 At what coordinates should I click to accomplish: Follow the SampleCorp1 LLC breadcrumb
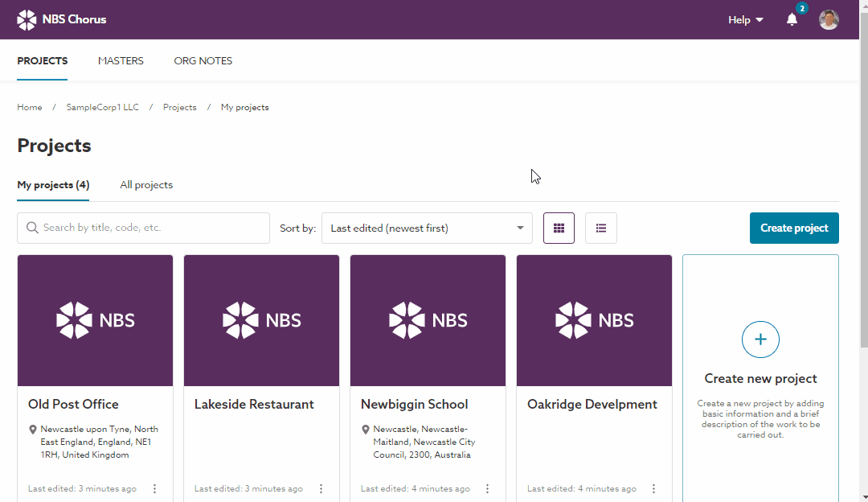pyautogui.click(x=102, y=108)
